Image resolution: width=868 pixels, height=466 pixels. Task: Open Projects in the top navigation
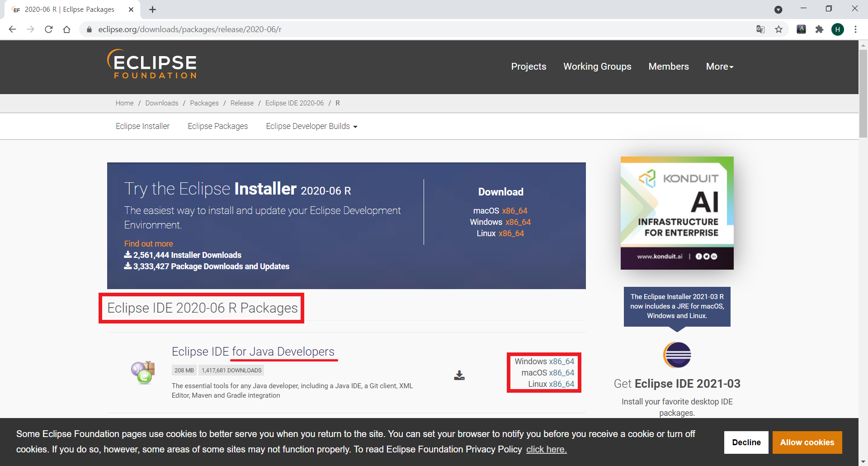528,67
